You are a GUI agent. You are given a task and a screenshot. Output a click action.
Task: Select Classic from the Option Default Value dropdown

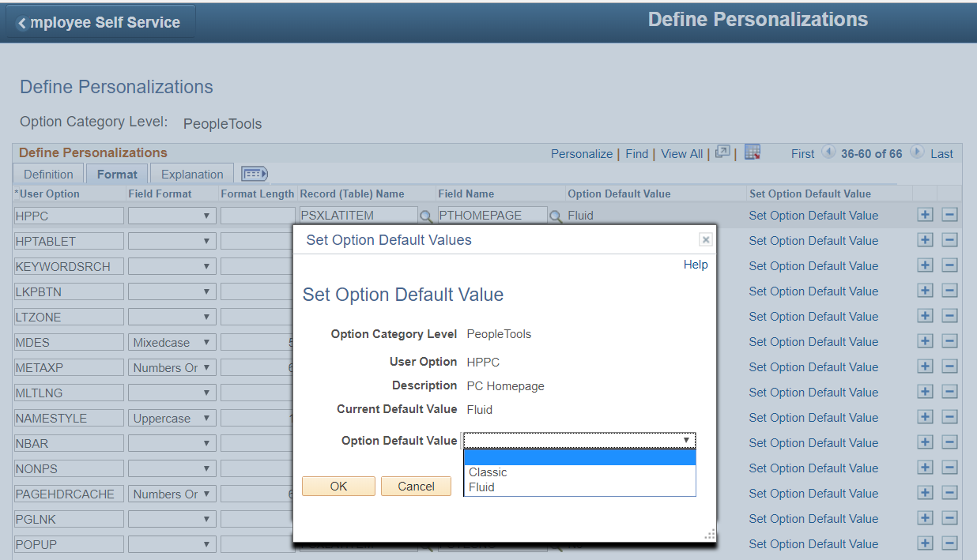pos(488,472)
